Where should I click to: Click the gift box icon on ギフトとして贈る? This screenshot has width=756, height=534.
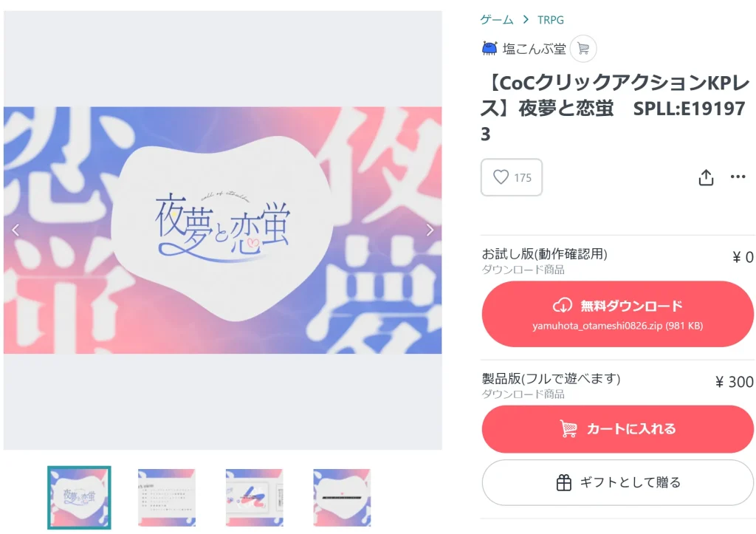563,482
